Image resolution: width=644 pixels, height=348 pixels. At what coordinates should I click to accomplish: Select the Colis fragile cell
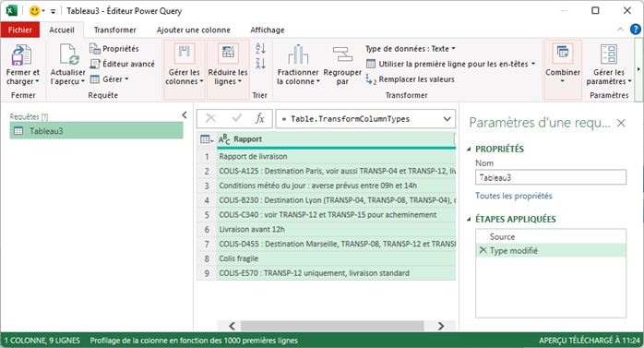pyautogui.click(x=337, y=258)
